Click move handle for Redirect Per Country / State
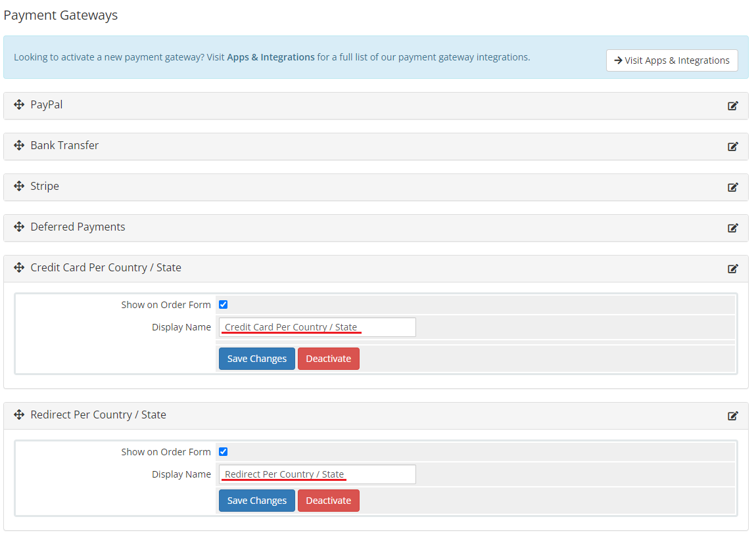This screenshot has height=540, width=756. 19,415
